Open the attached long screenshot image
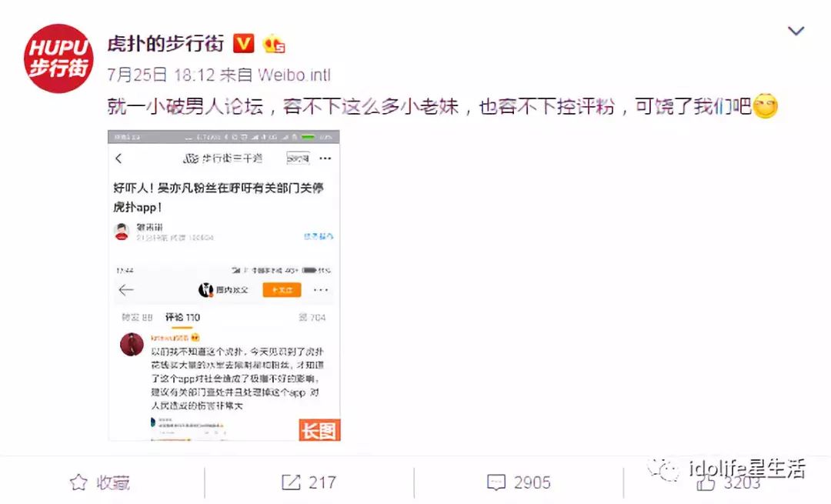This screenshot has width=831, height=504. (x=224, y=285)
